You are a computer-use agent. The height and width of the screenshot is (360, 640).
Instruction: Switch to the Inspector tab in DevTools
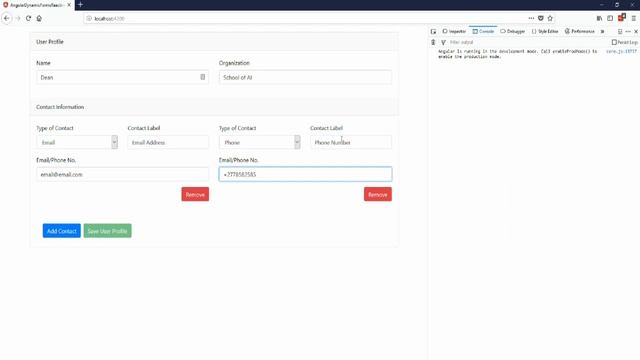(454, 31)
